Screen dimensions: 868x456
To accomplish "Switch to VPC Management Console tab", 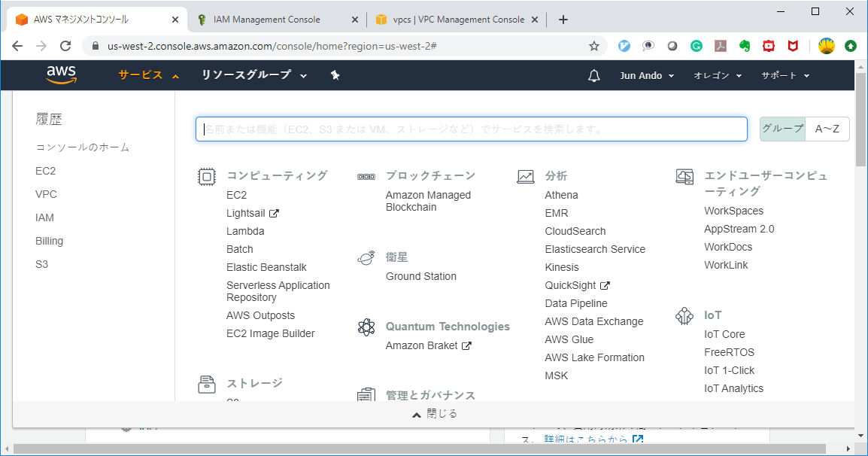I will [x=453, y=20].
